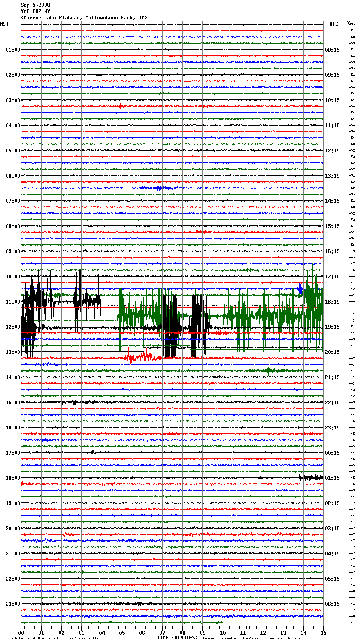Select the '05:00' MST time label
Image resolution: width=357 pixels, height=644 pixels.
[13, 151]
